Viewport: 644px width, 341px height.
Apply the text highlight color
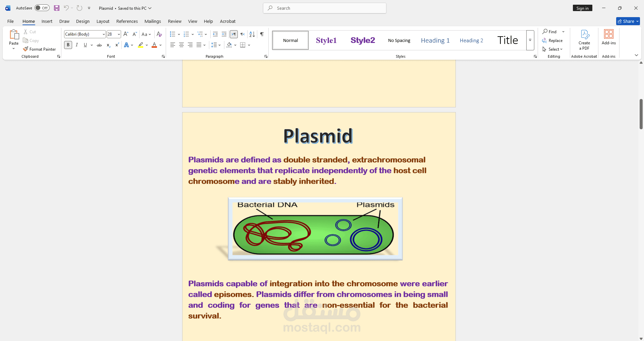pyautogui.click(x=141, y=45)
